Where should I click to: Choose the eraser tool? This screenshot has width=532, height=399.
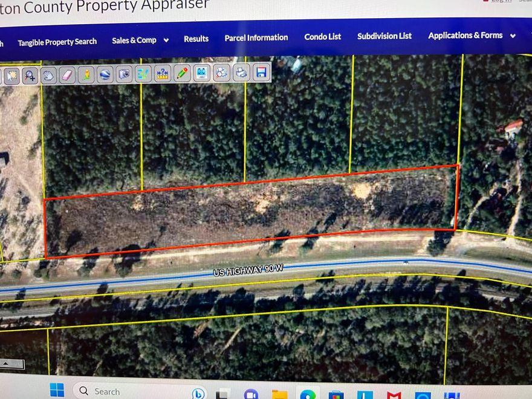68,74
